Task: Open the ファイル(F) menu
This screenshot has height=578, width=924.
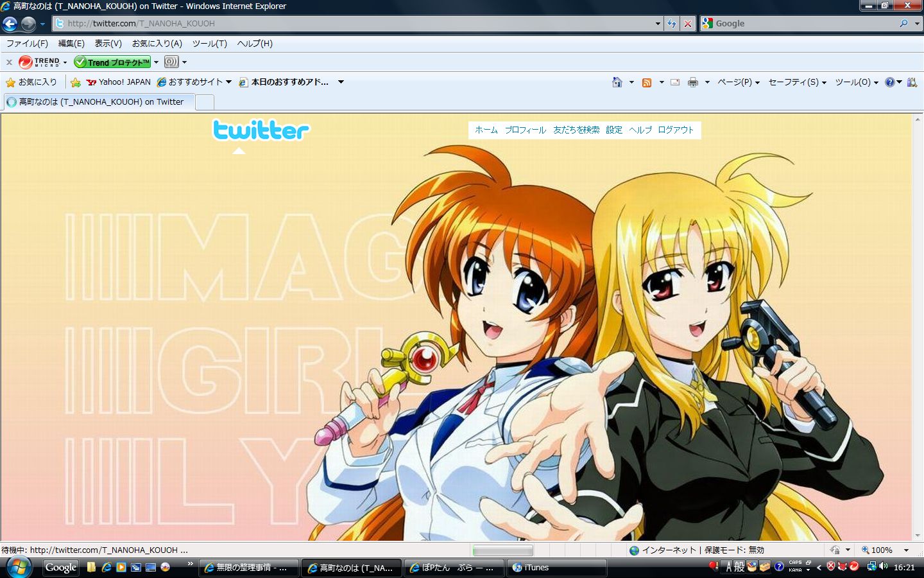Action: [x=27, y=44]
